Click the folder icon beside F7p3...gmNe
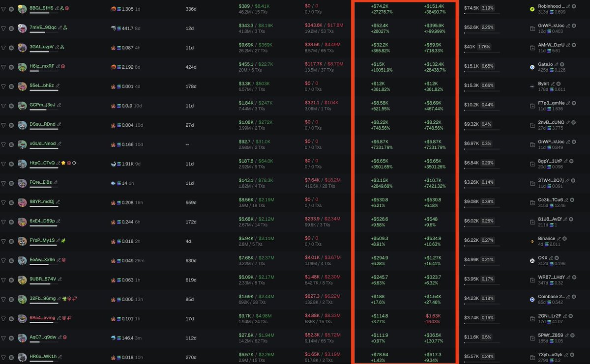 click(x=532, y=106)
